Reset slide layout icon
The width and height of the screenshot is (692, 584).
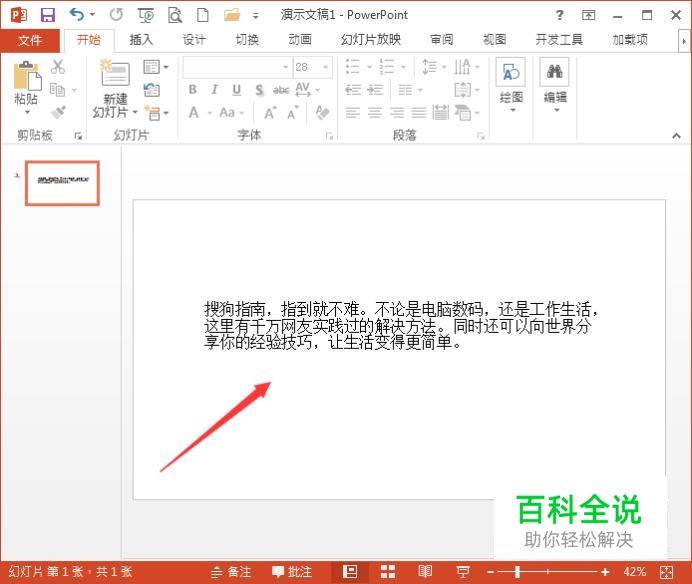pos(152,90)
